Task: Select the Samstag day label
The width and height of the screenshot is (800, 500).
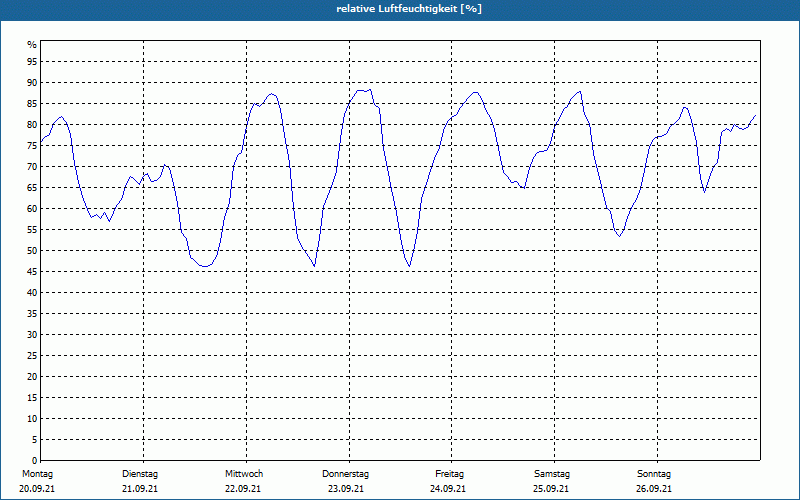Action: (x=552, y=474)
